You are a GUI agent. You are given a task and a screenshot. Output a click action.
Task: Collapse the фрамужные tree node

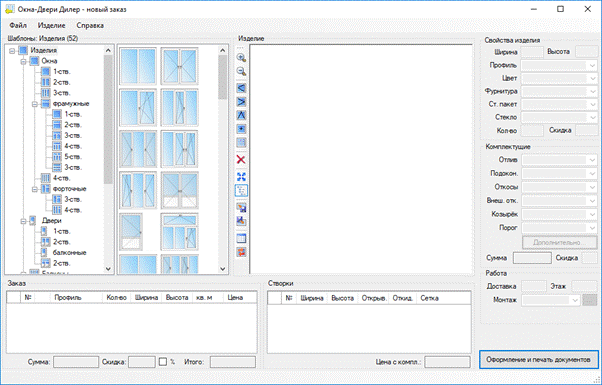(35, 104)
